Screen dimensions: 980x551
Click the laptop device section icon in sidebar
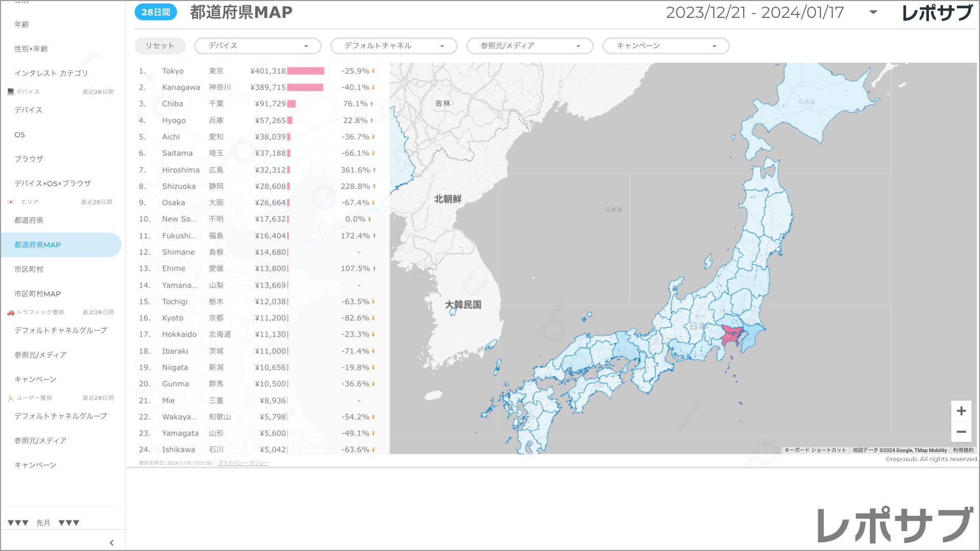pos(11,92)
